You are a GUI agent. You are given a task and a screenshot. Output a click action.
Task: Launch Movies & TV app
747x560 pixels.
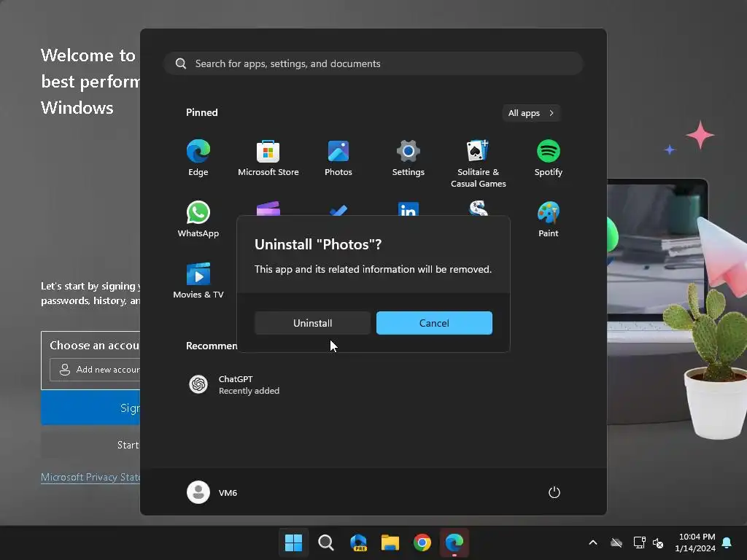pos(198,281)
